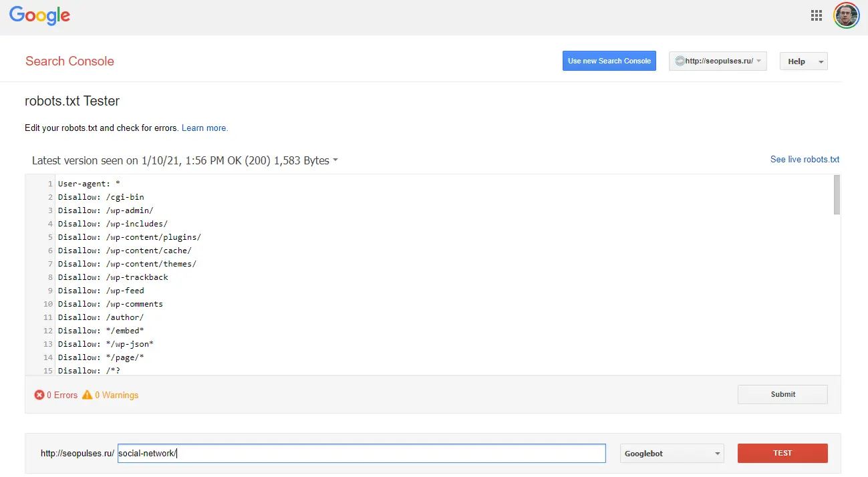Click the Use new Search Console button

[x=609, y=61]
